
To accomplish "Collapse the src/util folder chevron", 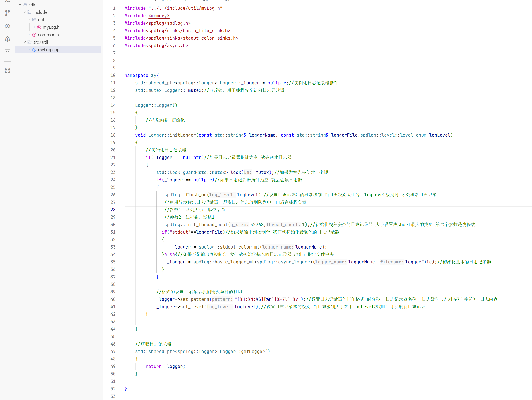I will [25, 42].
